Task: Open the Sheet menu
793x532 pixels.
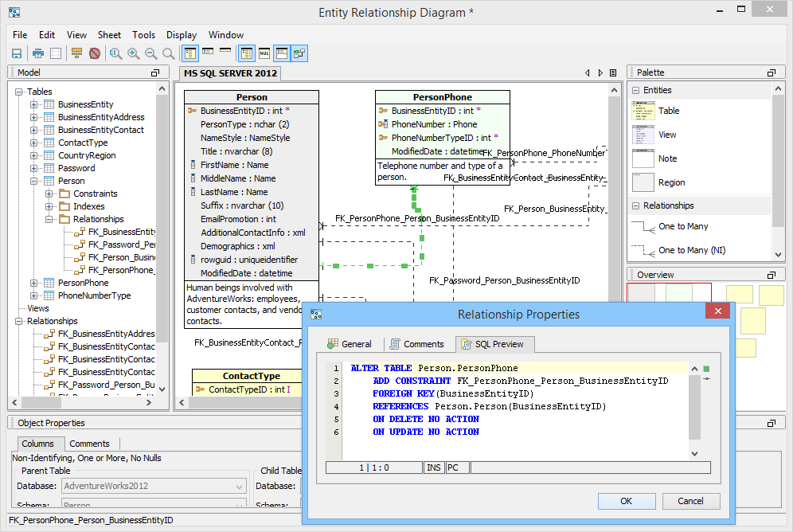Action: 109,35
